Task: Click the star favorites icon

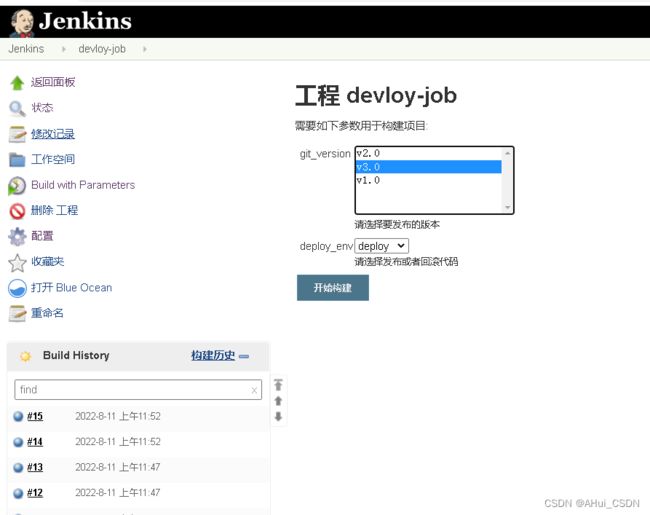Action: (x=17, y=262)
